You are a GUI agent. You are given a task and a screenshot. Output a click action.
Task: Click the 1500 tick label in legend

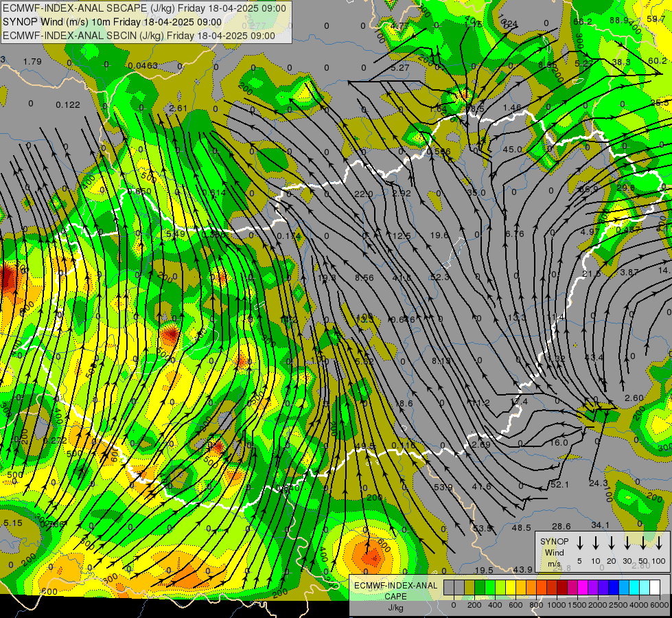coord(577,605)
